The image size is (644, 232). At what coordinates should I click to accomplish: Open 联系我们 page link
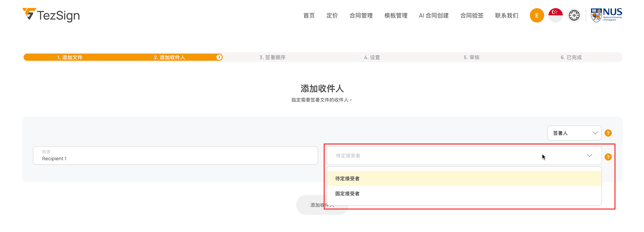[x=506, y=15]
